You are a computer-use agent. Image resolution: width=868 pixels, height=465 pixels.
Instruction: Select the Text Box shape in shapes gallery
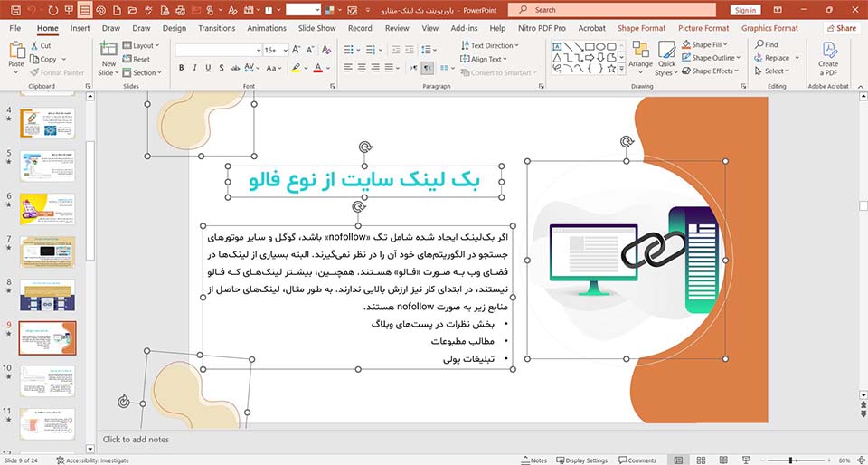(557, 46)
